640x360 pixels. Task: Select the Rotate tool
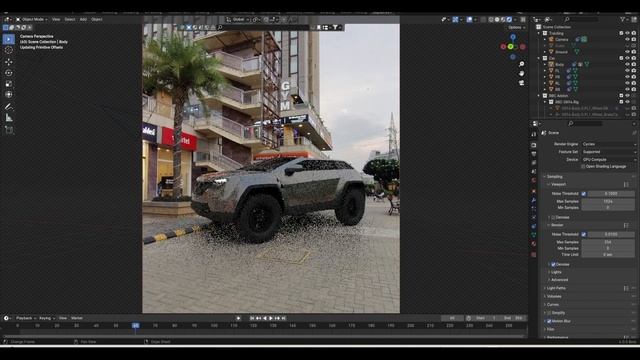(9, 73)
